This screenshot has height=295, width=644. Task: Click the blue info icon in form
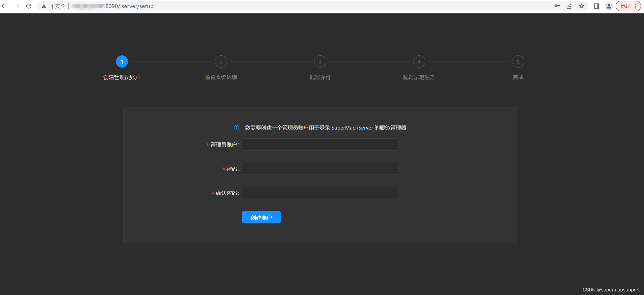pyautogui.click(x=236, y=128)
